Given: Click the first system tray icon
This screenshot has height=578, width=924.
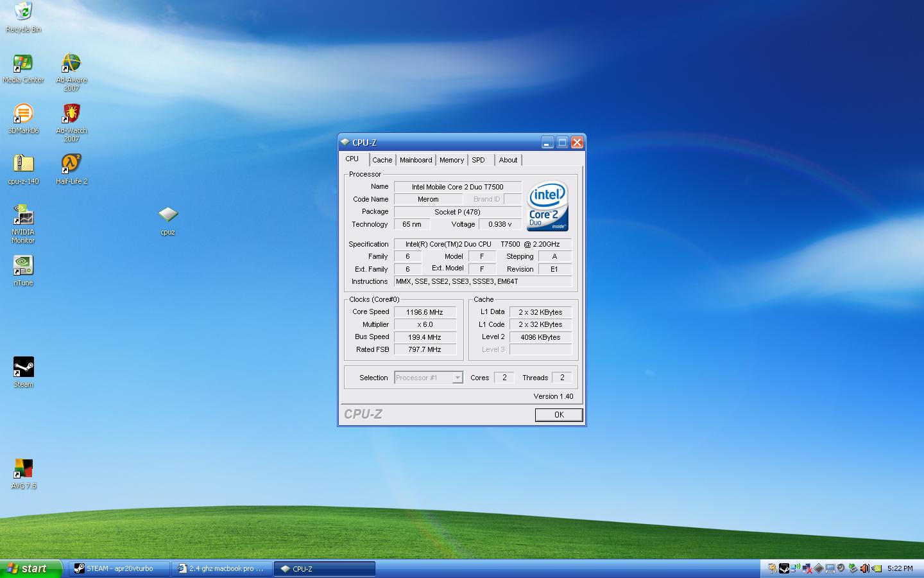Looking at the screenshot, I should 773,568.
